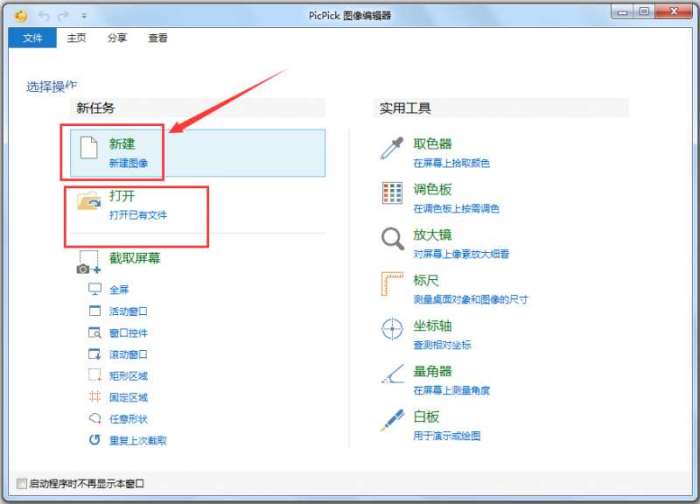Minimize the PicPick window
This screenshot has width=700, height=504.
(622, 12)
